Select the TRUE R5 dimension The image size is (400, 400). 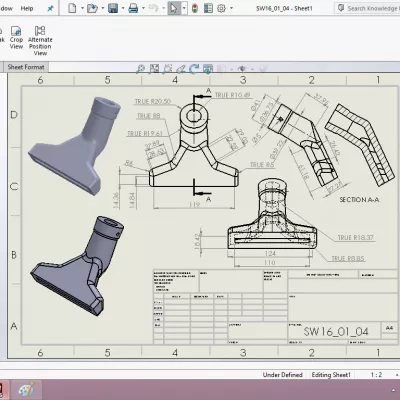262,164
